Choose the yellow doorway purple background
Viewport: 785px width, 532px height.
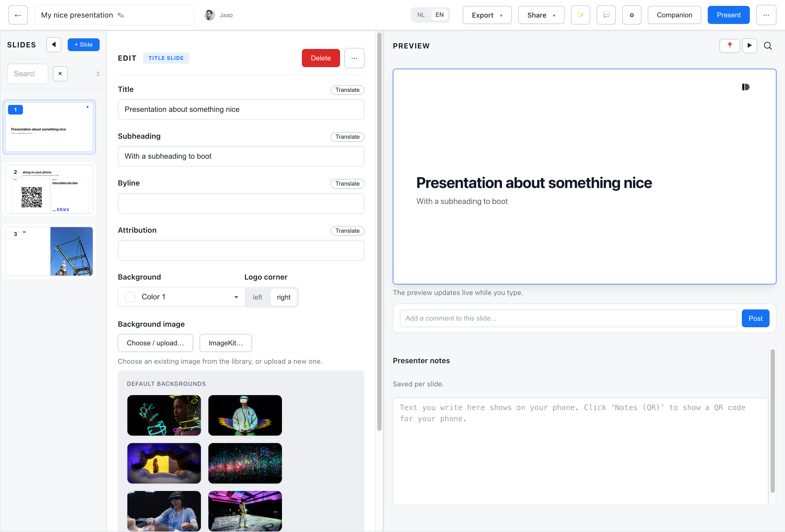click(x=164, y=463)
